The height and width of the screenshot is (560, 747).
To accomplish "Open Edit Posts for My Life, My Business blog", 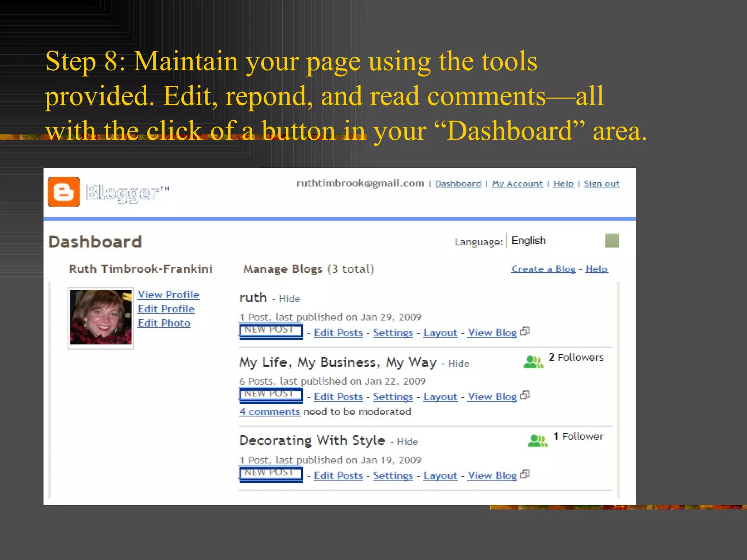I will [x=338, y=397].
